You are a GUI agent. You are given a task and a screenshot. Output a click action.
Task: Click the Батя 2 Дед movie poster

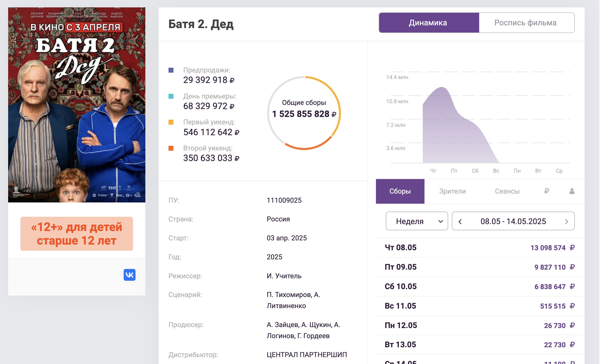pyautogui.click(x=77, y=105)
